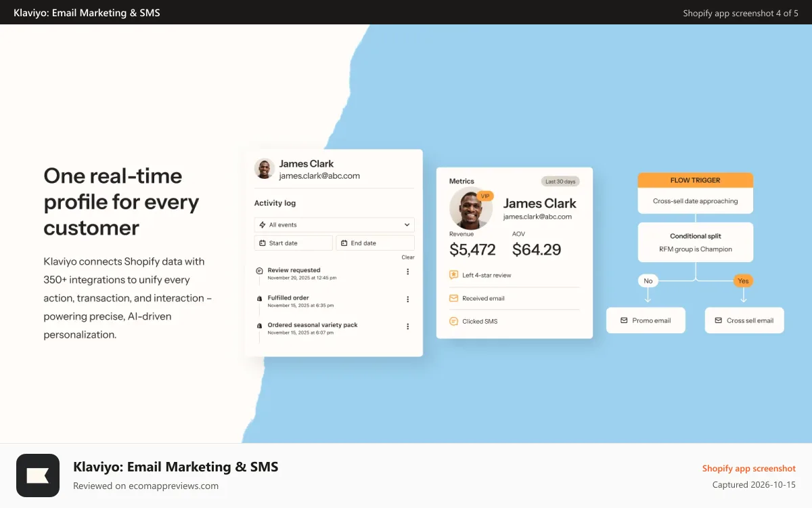This screenshot has height=508, width=812.
Task: Open options menu for Review requested
Action: tap(407, 272)
